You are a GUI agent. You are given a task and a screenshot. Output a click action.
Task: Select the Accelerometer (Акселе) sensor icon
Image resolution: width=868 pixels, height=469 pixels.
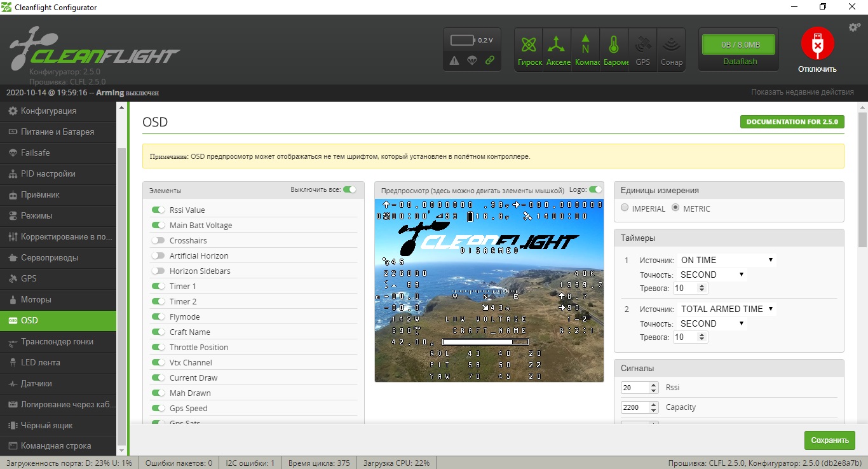(557, 49)
